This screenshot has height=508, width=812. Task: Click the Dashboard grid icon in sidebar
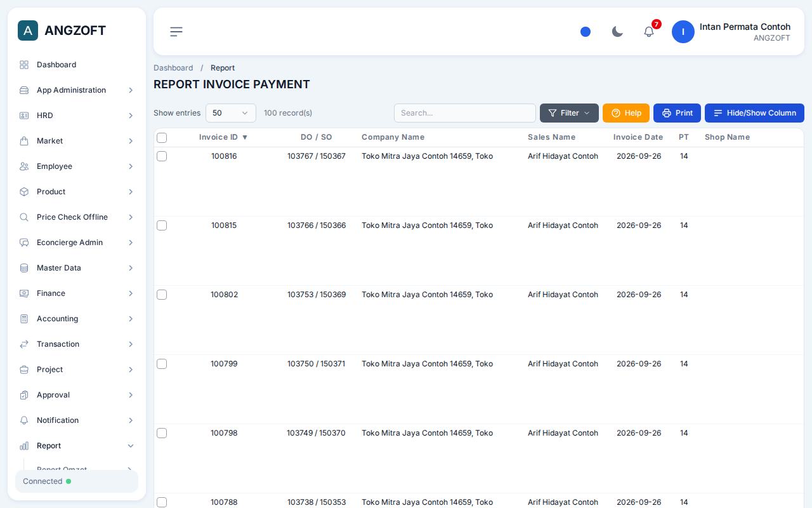tap(24, 65)
